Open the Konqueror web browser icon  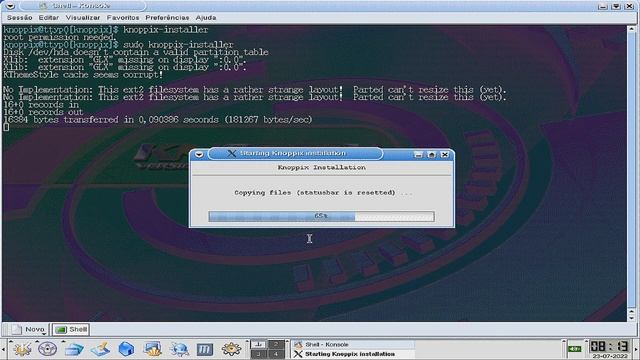(x=179, y=349)
